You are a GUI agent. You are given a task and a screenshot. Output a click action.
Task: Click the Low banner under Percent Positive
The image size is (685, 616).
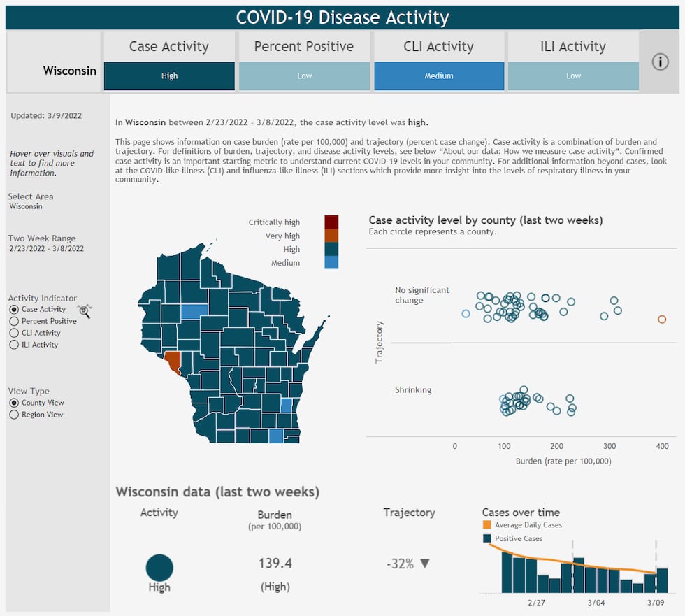(304, 75)
